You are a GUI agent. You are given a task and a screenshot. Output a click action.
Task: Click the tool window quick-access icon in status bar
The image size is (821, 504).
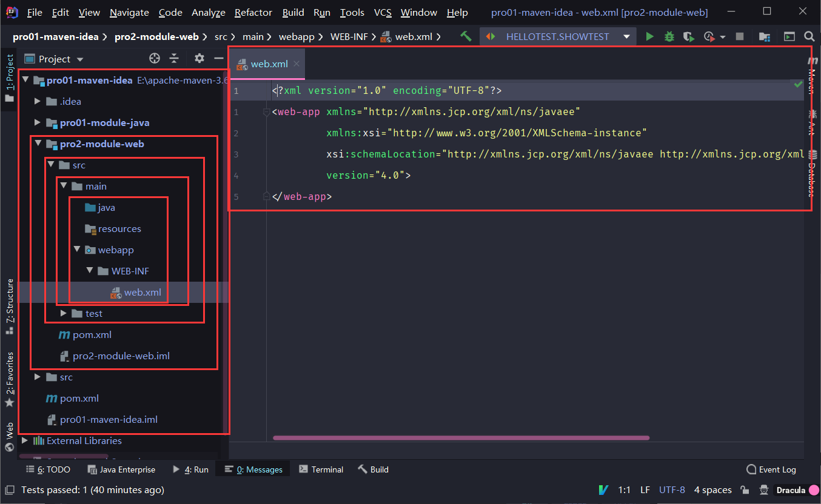(x=10, y=490)
